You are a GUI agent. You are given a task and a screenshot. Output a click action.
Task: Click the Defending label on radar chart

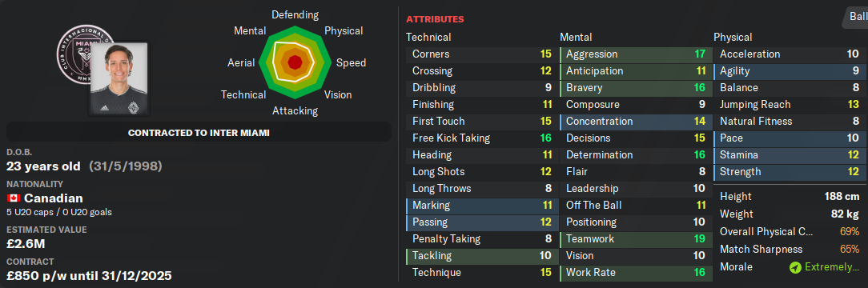[x=295, y=15]
